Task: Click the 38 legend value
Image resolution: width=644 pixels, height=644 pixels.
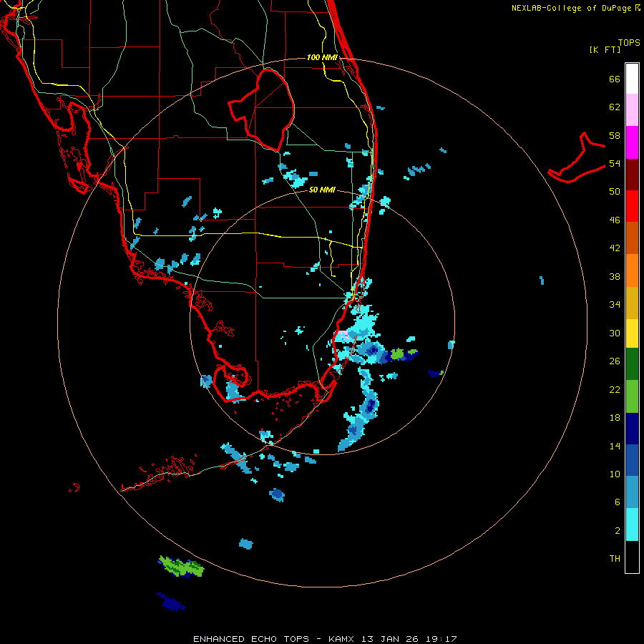Action: [x=615, y=276]
